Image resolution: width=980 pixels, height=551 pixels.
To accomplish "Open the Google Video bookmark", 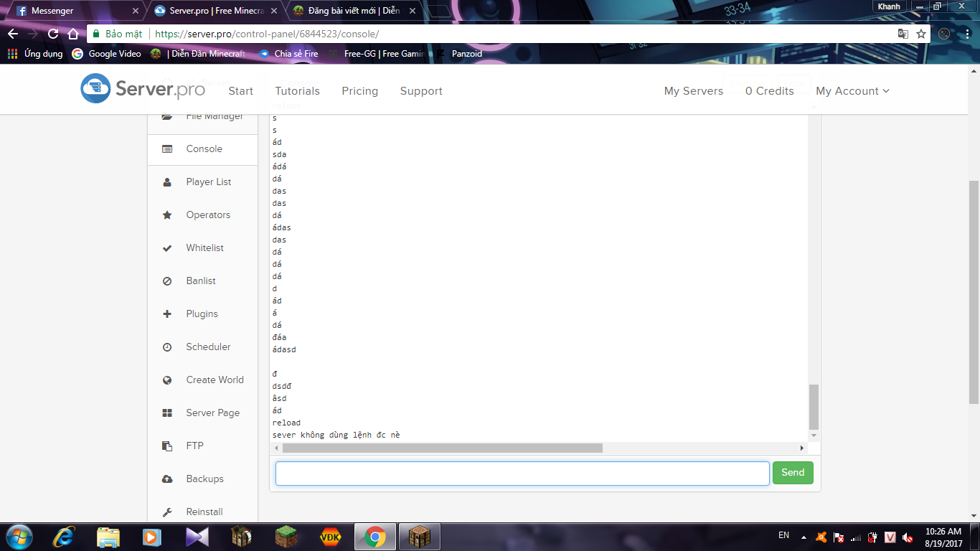I will click(107, 54).
